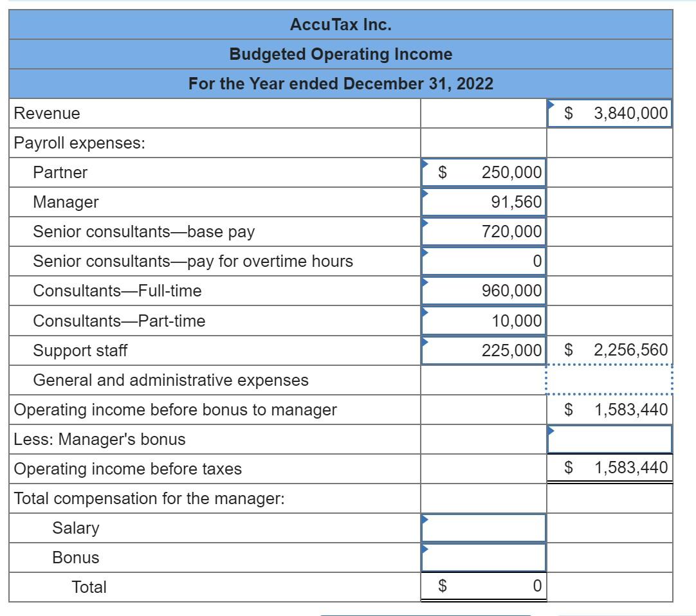The image size is (696, 616).
Task: Click Support staff field 225,000
Action: coord(483,350)
